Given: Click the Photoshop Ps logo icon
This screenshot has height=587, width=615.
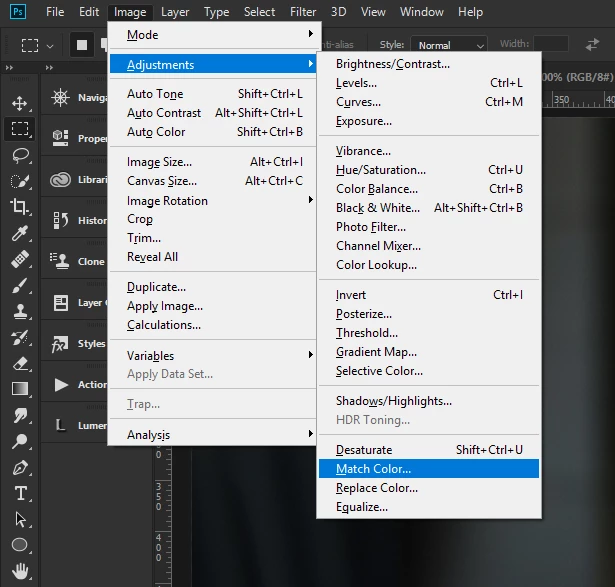Looking at the screenshot, I should click(18, 12).
